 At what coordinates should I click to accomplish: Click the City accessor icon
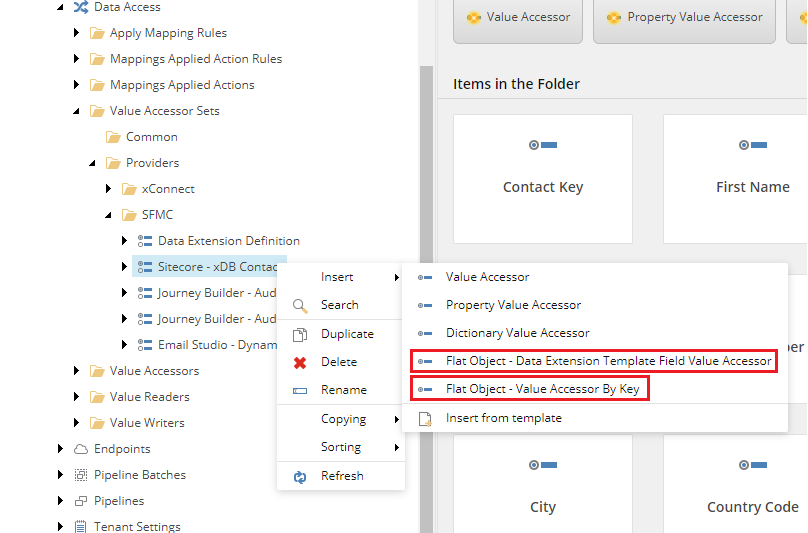pyautogui.click(x=543, y=465)
